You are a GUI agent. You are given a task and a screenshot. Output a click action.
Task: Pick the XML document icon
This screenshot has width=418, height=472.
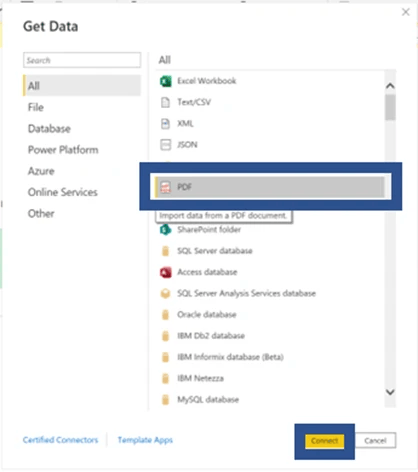[x=165, y=124]
